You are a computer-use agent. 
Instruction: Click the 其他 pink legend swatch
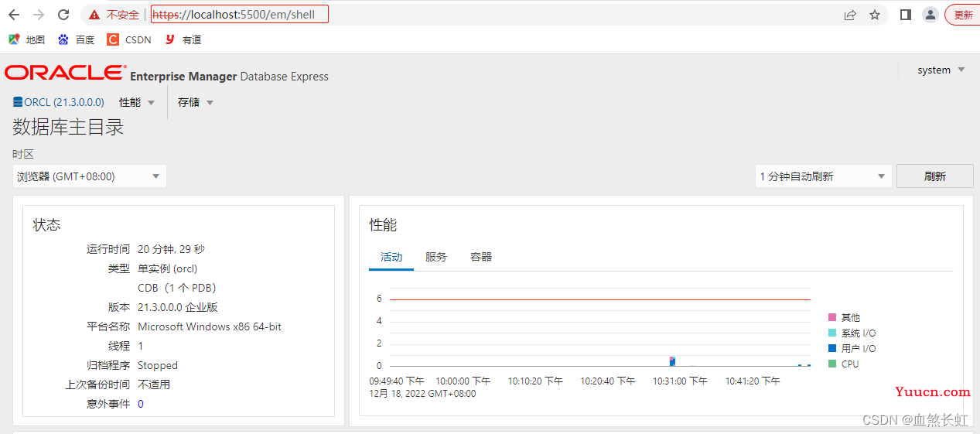tap(832, 317)
